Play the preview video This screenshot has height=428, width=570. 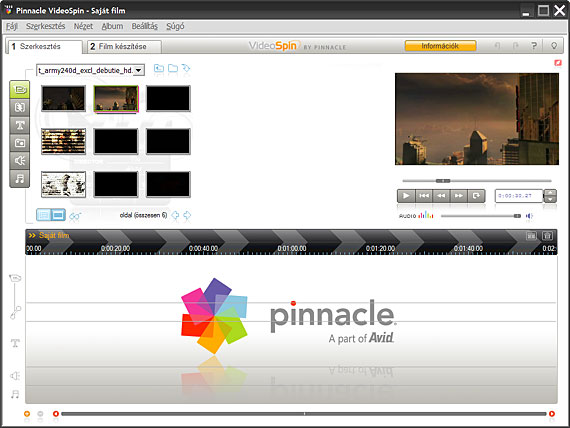[x=406, y=196]
